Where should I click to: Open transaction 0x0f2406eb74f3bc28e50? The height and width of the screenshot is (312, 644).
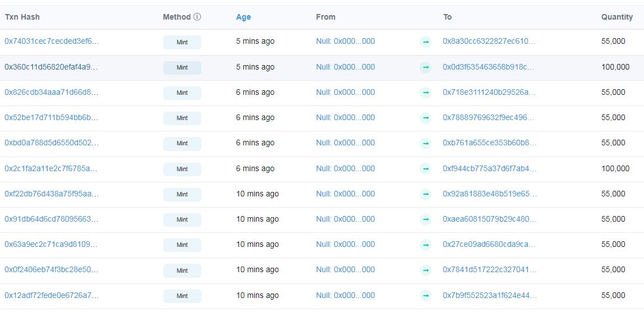(x=52, y=270)
